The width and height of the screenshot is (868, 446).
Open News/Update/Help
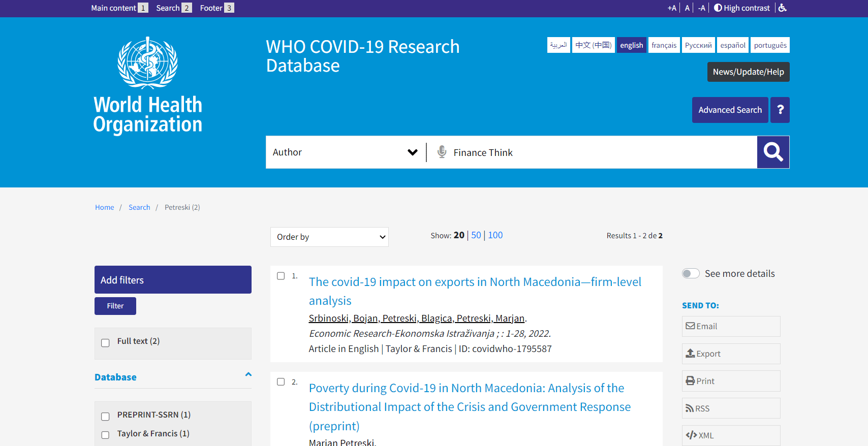tap(749, 72)
